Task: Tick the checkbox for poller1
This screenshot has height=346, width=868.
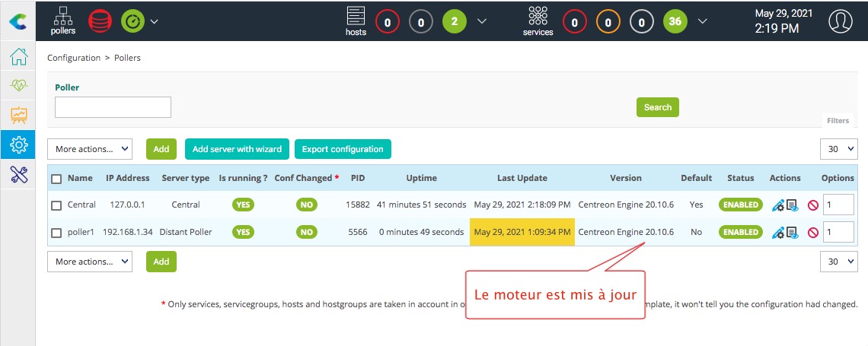Action: pos(56,233)
